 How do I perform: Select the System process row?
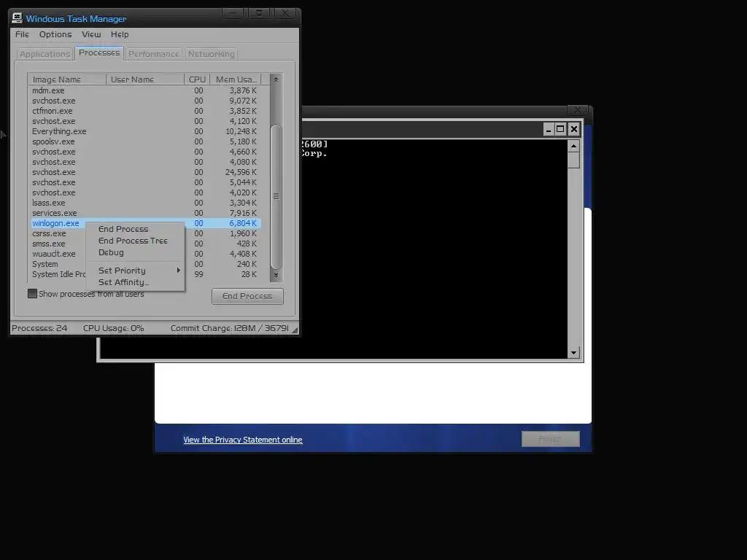point(144,264)
